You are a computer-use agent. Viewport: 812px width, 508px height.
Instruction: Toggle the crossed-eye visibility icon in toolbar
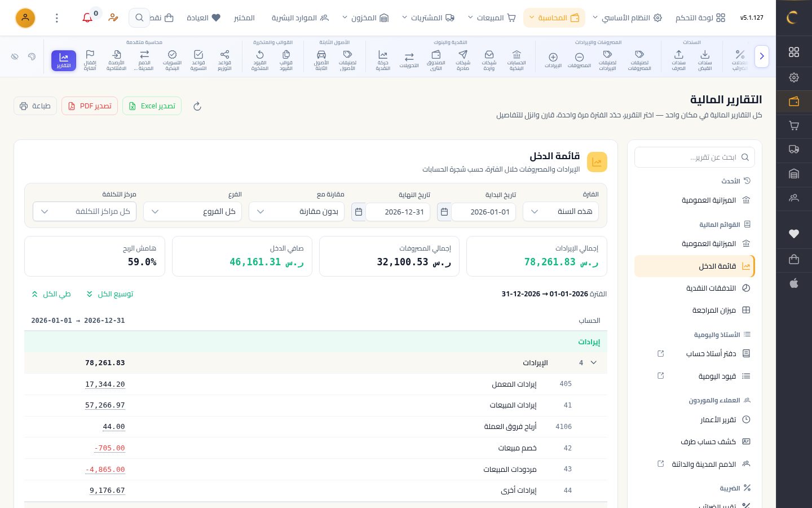15,56
